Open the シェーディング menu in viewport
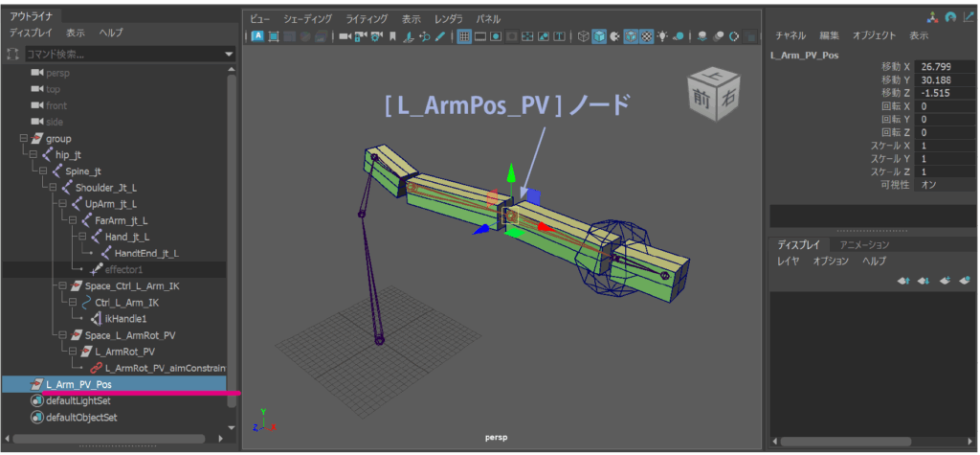The width and height of the screenshot is (980, 455). 308,19
